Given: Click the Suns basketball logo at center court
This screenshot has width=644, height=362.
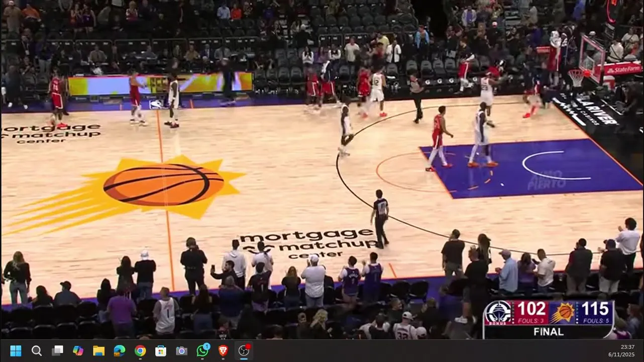Looking at the screenshot, I should (163, 185).
